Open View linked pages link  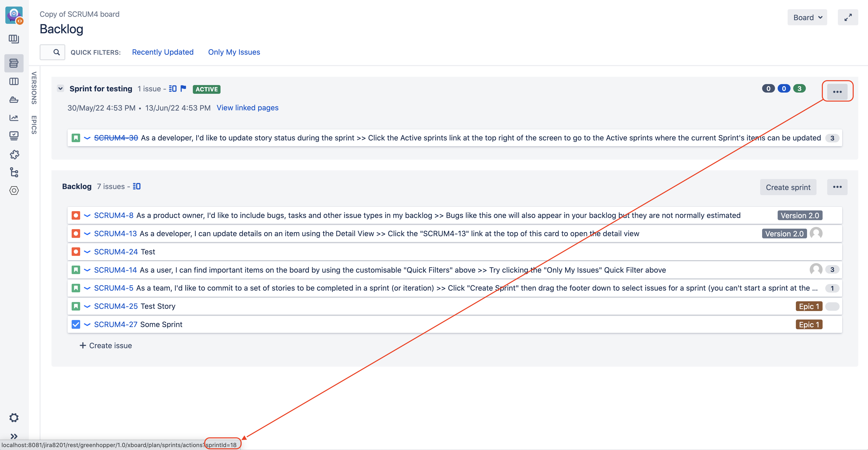pos(247,108)
